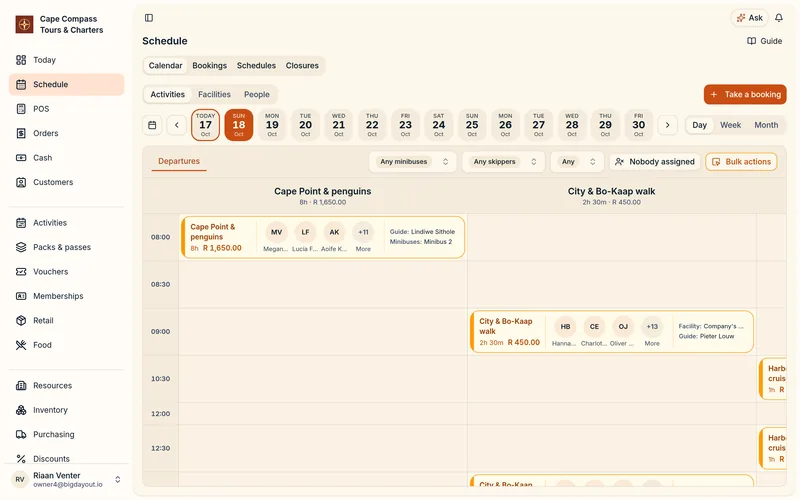Show Activities view
Viewport: 800px width, 500px height.
167,94
